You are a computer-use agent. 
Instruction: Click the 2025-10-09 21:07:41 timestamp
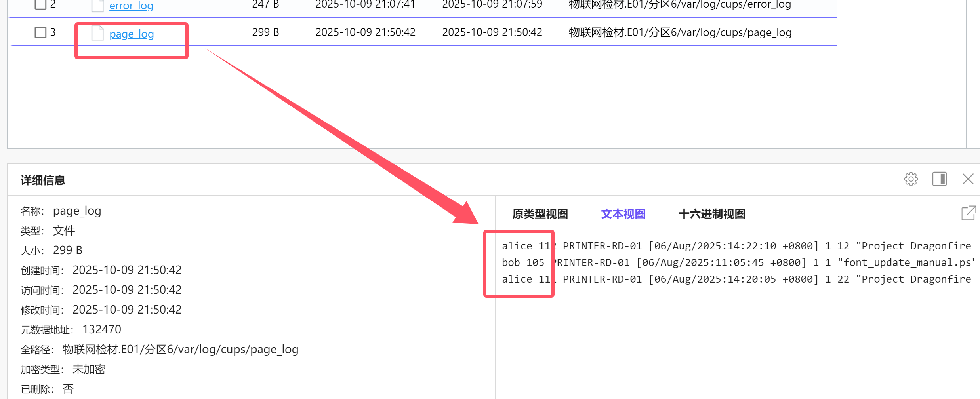[x=365, y=4]
